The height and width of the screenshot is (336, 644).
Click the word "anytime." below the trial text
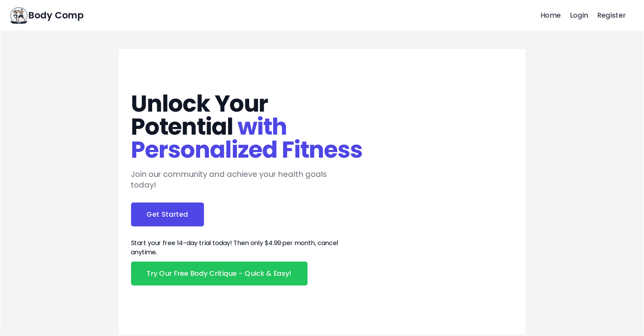[x=144, y=252]
